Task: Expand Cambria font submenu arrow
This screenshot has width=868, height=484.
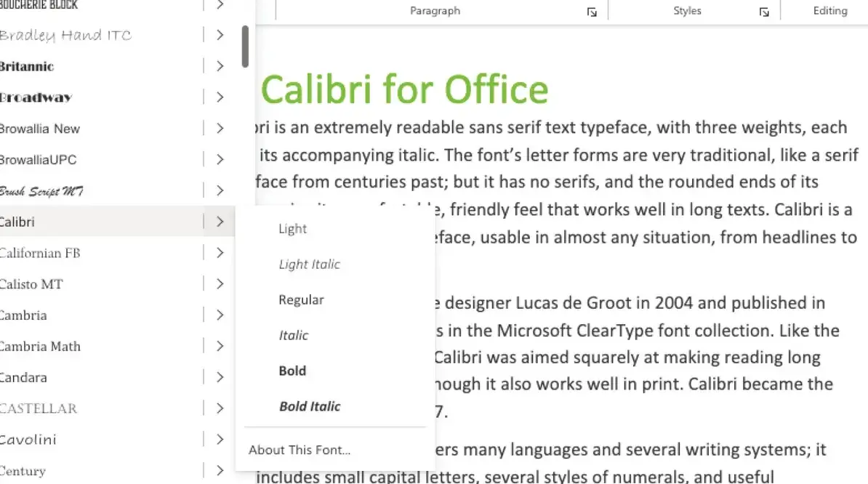Action: tap(220, 315)
